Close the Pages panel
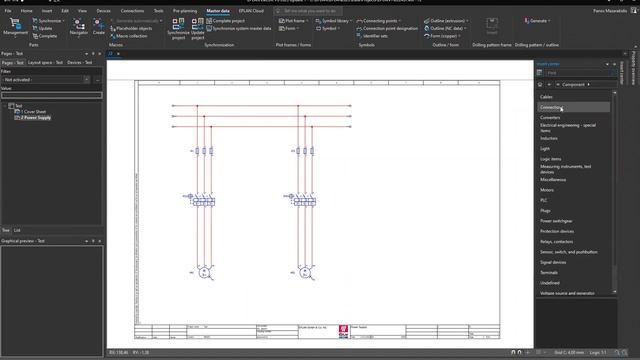Image resolution: width=640 pixels, height=360 pixels. pyautogui.click(x=100, y=53)
